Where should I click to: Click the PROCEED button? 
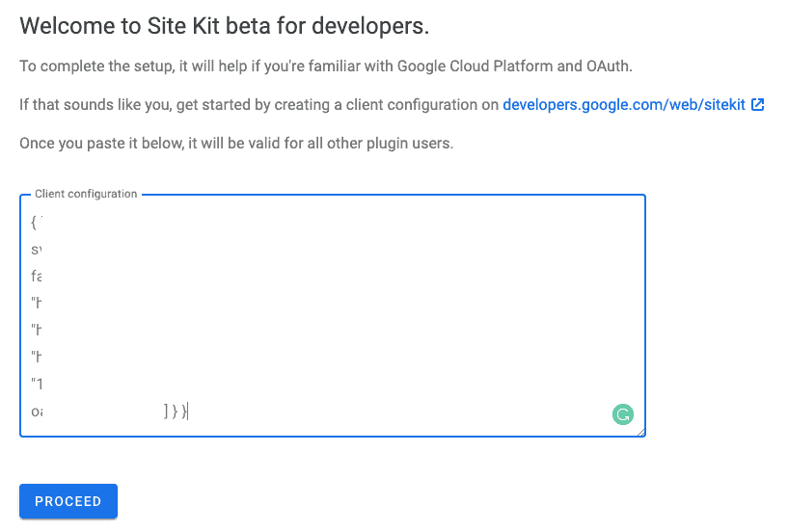click(x=68, y=501)
